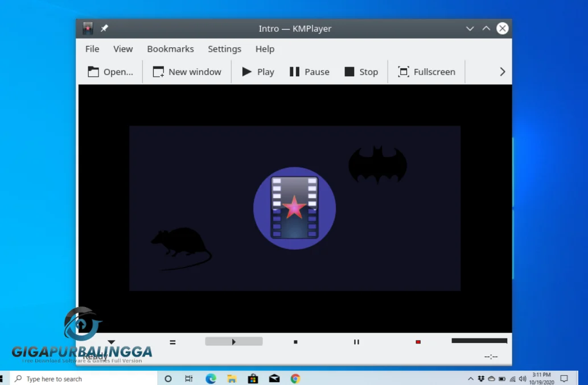Click the speaker volume tray icon

tap(523, 379)
